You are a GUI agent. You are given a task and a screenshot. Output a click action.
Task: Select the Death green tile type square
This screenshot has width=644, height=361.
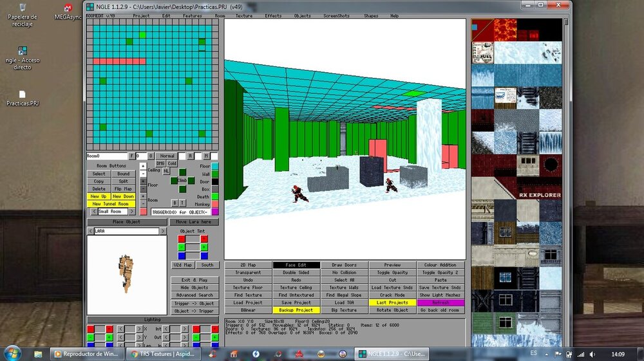[x=215, y=196]
